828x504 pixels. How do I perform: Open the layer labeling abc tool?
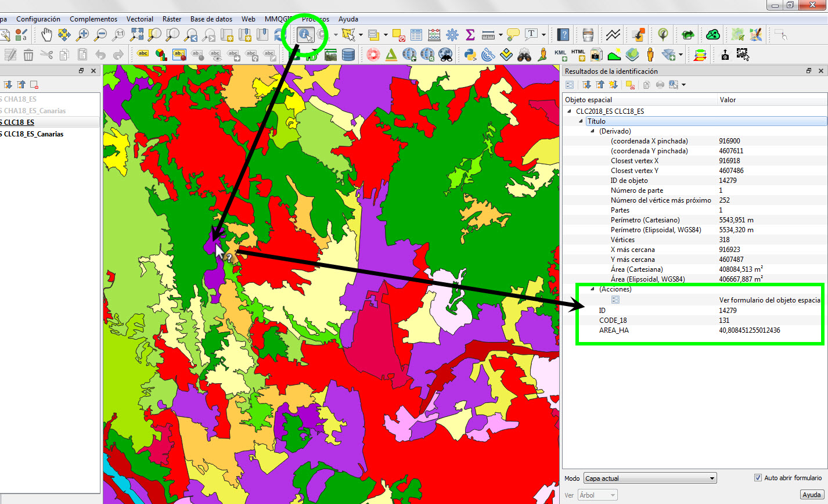pyautogui.click(x=143, y=55)
